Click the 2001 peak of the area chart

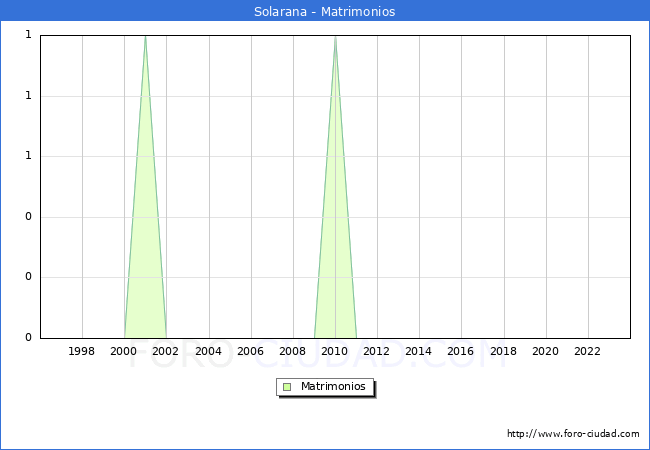[145, 38]
